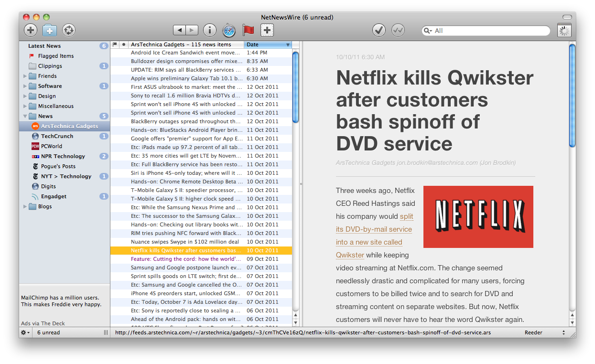Select Pogue's Posts feed icon
This screenshot has width=595, height=364.
coord(35,166)
